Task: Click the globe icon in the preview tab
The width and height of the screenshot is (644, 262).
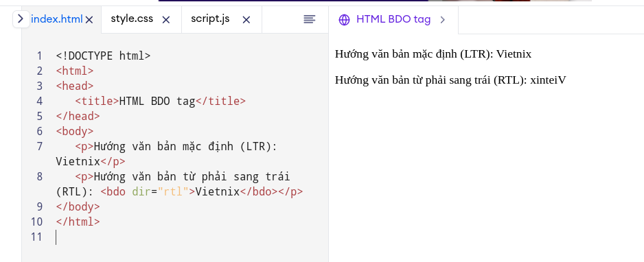Action: pyautogui.click(x=344, y=20)
